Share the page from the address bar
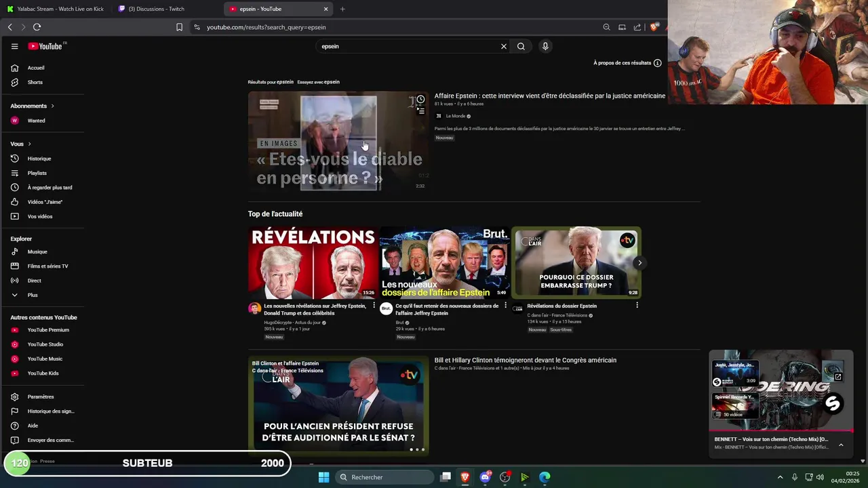 637,27
